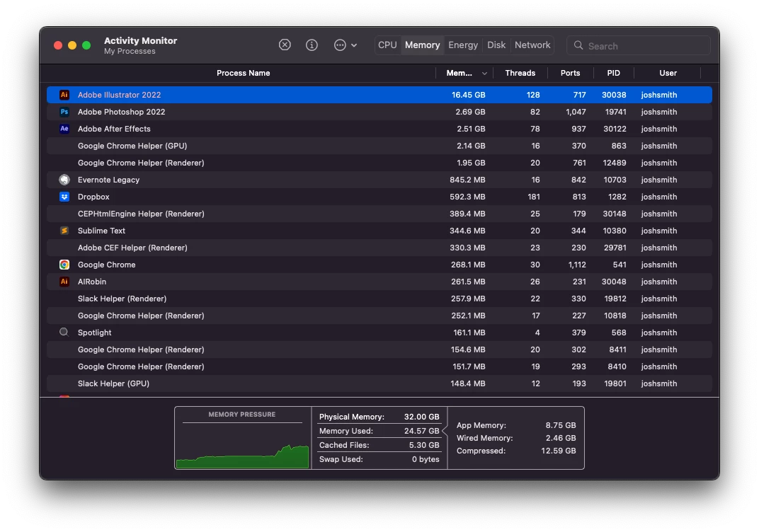This screenshot has width=759, height=532.
Task: Toggle the Memory column sort arrow
Action: click(484, 74)
